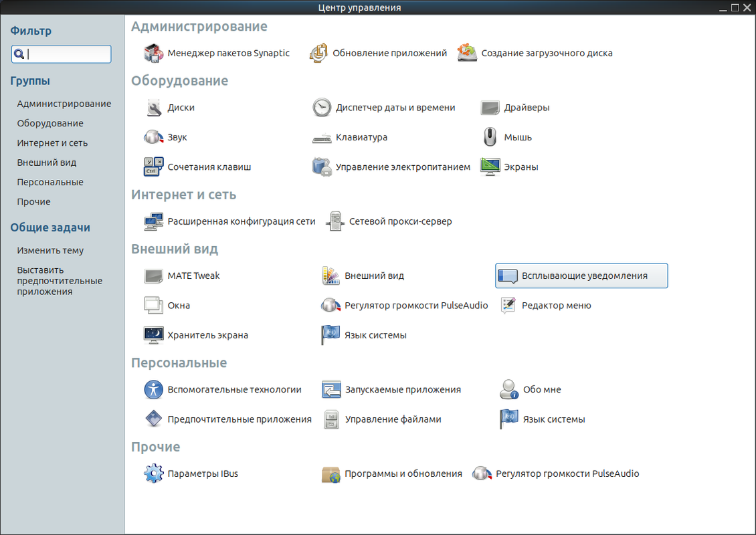The width and height of the screenshot is (756, 535).
Task: Open Расширенная конфигурация сети icon
Action: [x=153, y=221]
